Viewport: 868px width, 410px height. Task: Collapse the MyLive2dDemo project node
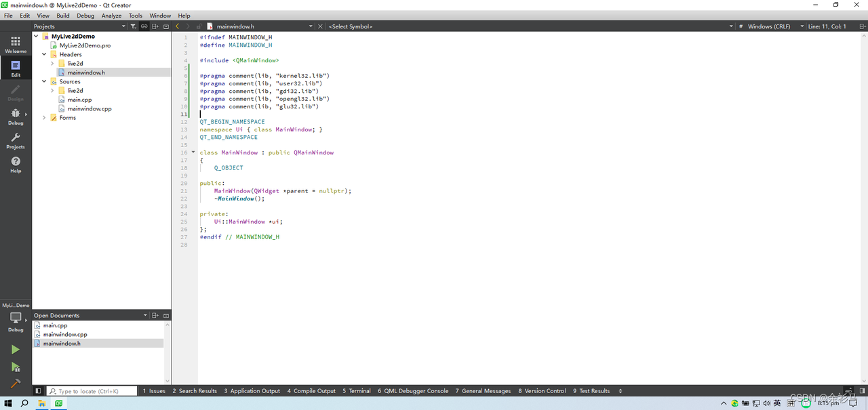click(37, 37)
